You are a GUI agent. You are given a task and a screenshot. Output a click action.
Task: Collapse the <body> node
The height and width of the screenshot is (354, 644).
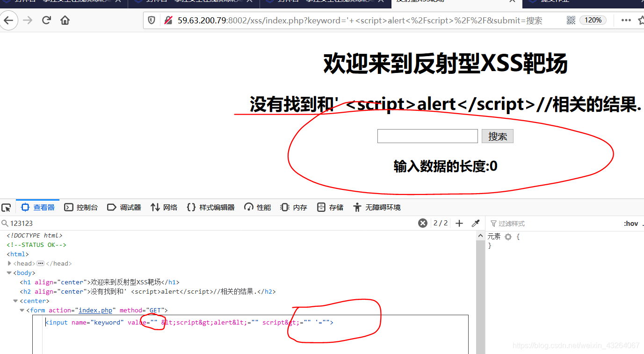[x=9, y=273]
